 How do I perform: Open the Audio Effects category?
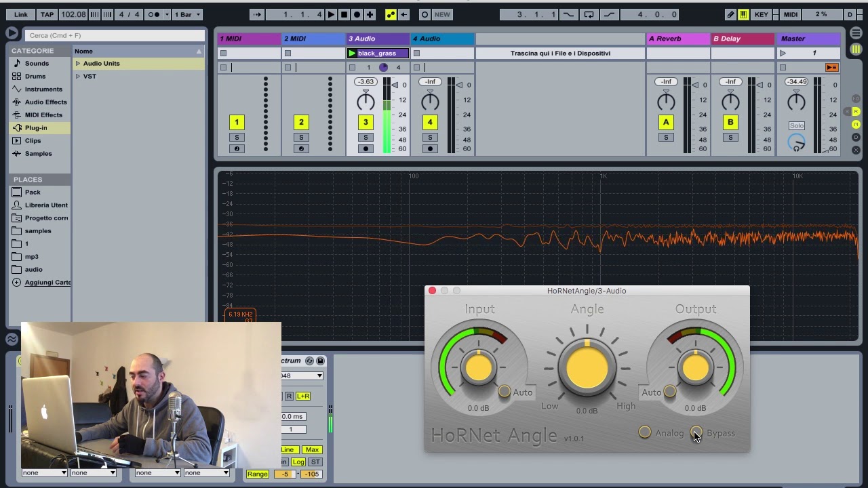point(45,102)
